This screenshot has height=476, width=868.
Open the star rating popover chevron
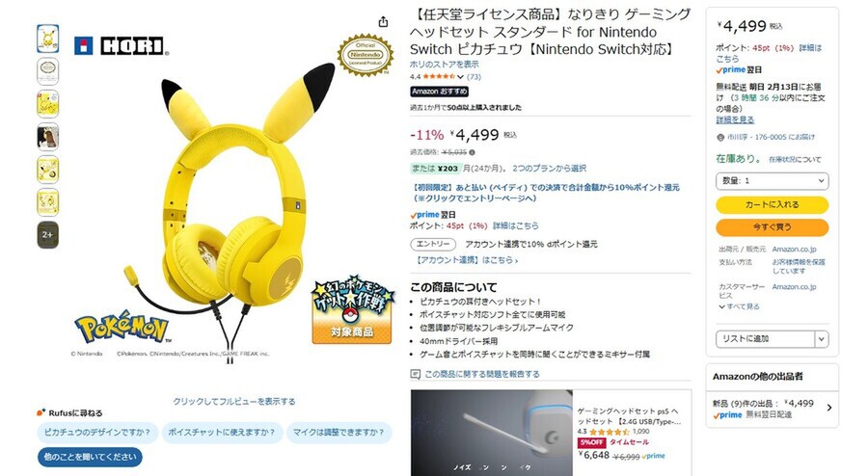click(460, 77)
